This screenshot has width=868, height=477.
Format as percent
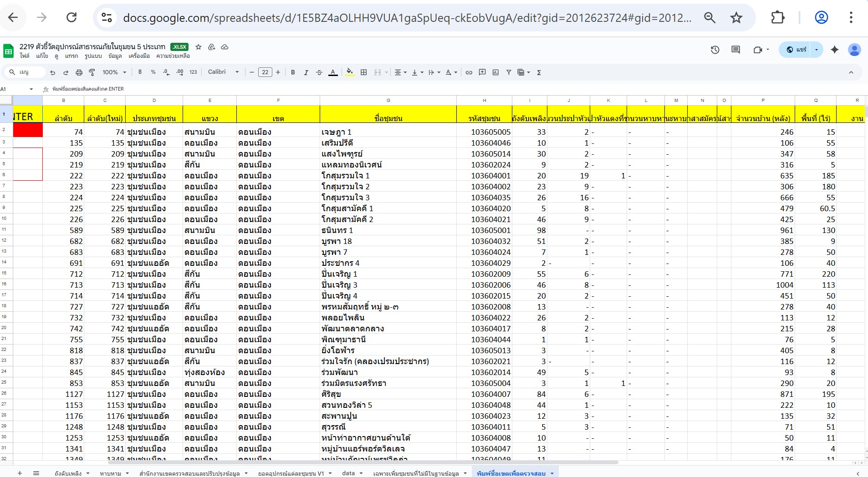pos(153,72)
